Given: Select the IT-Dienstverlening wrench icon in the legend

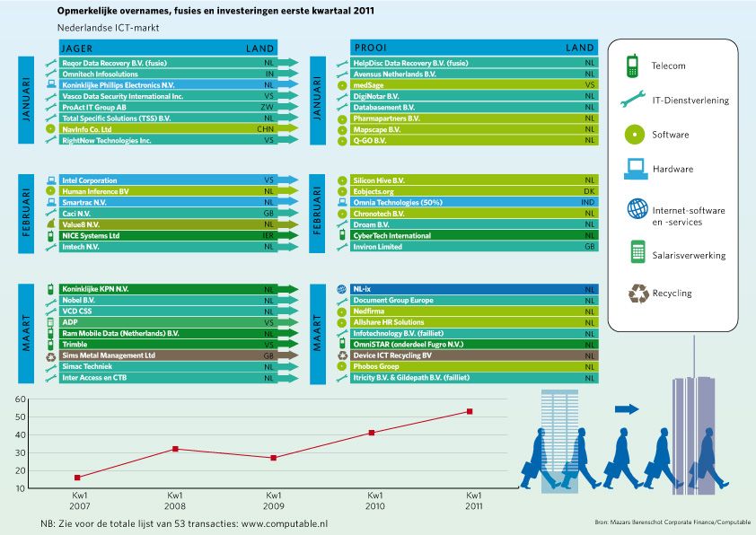Looking at the screenshot, I should point(633,100).
